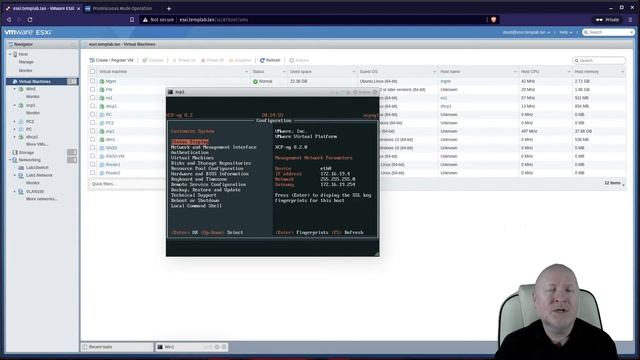The image size is (640, 360).
Task: Check the box for the PC2 VM row
Action: click(x=93, y=122)
